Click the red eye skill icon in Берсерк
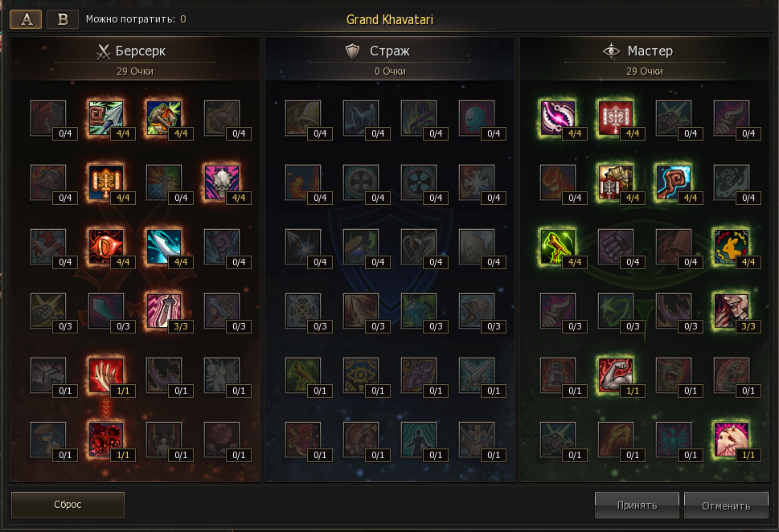The height and width of the screenshot is (532, 779). click(105, 247)
